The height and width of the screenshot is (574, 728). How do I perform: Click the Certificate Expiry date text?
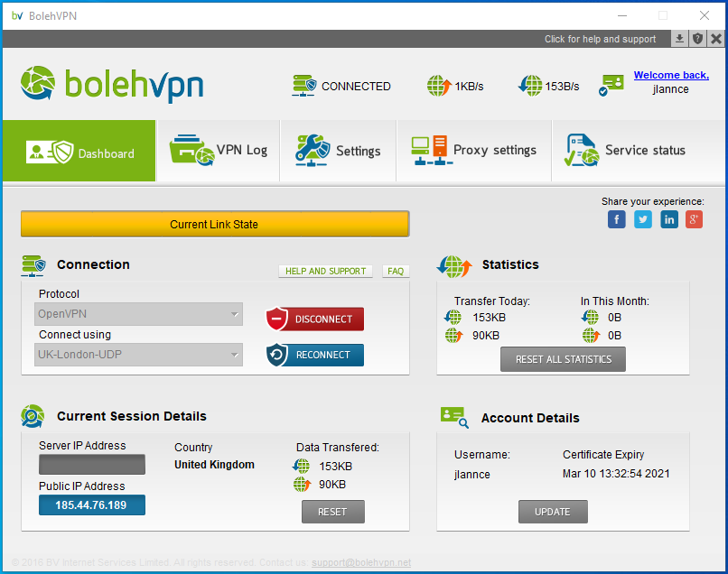616,474
